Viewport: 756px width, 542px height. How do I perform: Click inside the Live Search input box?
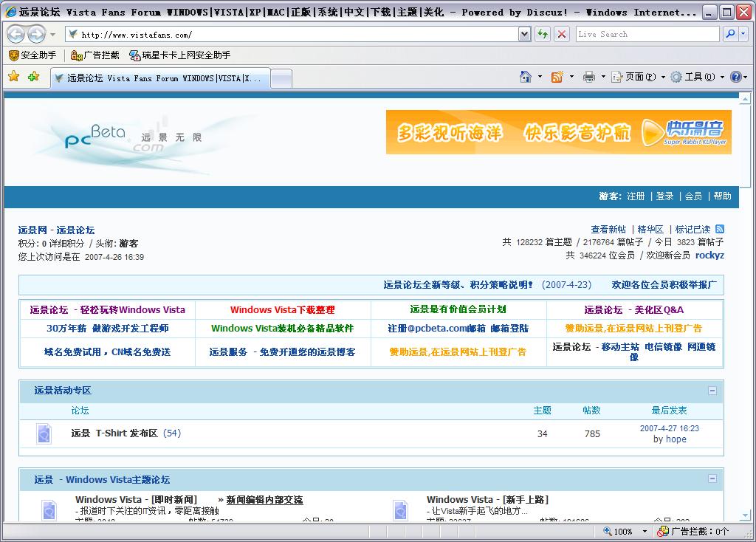point(646,34)
